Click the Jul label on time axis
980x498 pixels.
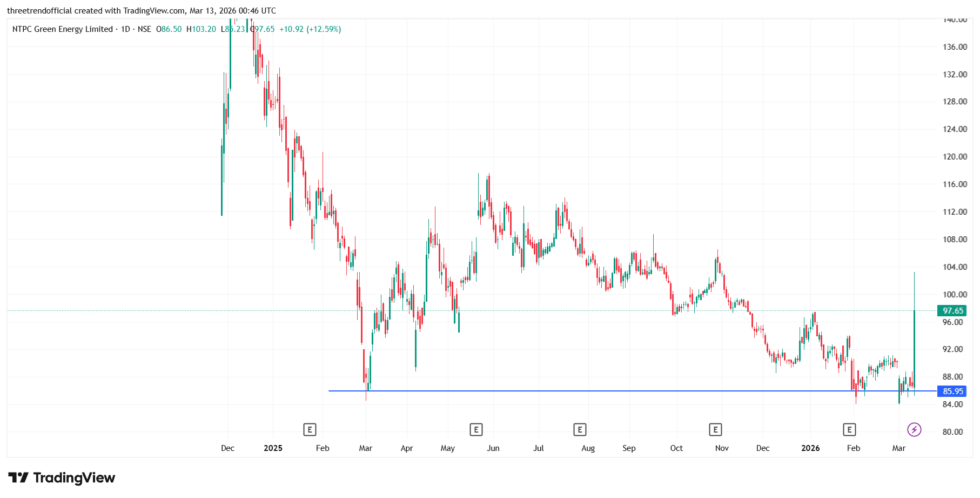point(539,448)
